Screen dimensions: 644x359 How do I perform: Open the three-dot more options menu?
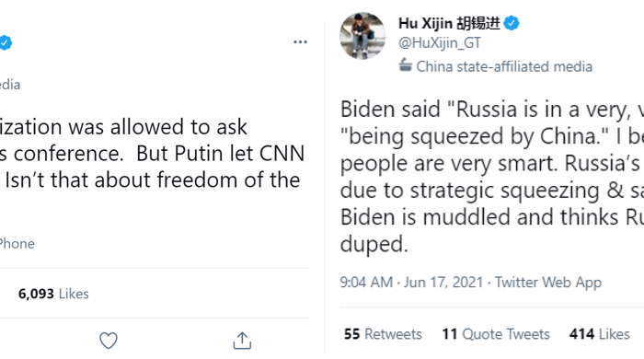[x=300, y=42]
